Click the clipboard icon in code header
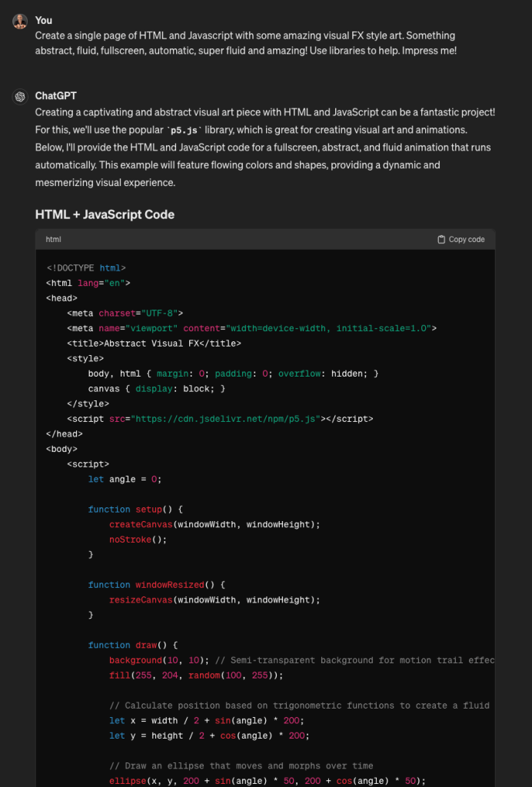Viewport: 532px width, 787px height. 441,240
